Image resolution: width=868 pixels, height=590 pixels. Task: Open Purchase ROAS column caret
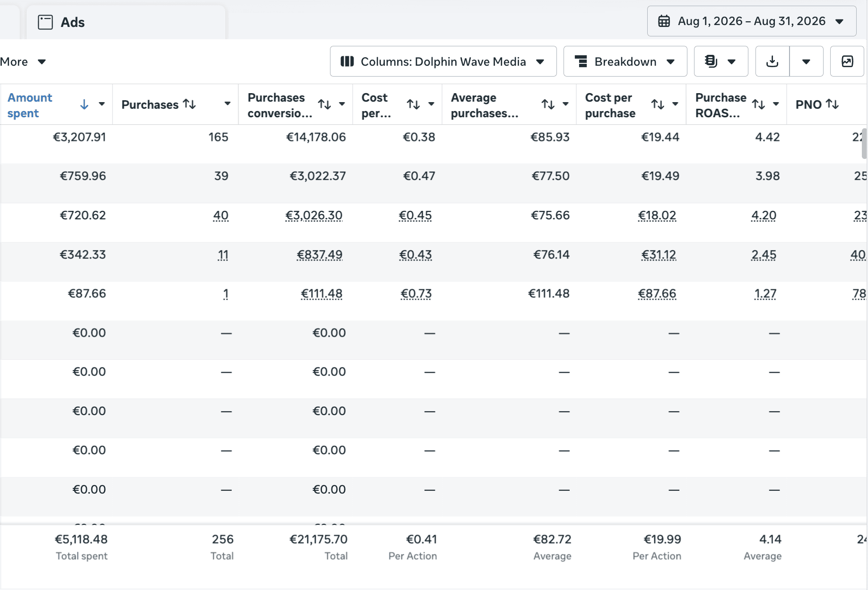[776, 104]
